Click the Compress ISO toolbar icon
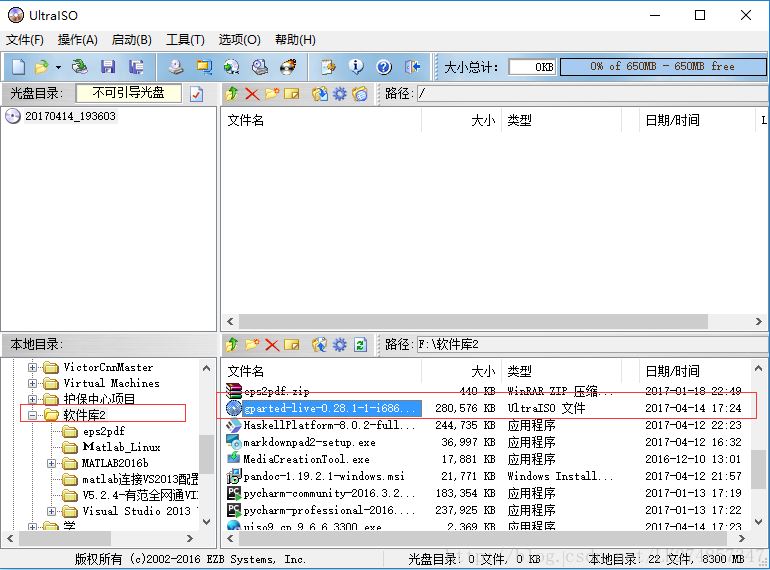The height and width of the screenshot is (570, 770). click(x=204, y=67)
